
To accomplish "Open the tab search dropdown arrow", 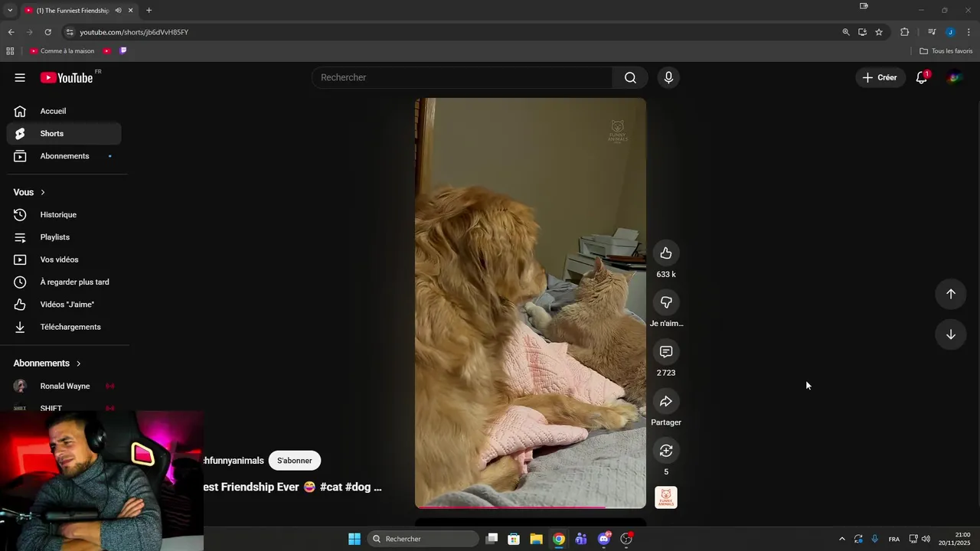I will (10, 11).
